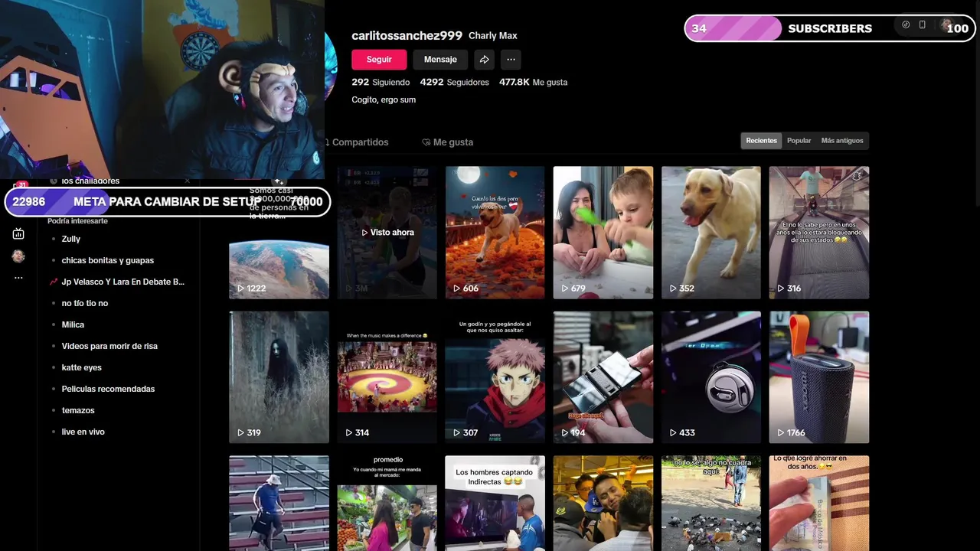
Task: Select the Más antiguos sort option
Action: click(x=842, y=141)
